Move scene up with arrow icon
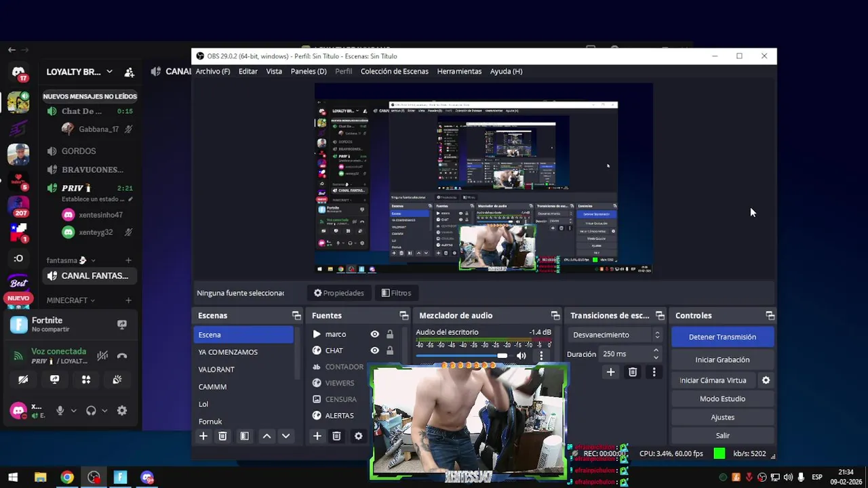The width and height of the screenshot is (868, 488). pyautogui.click(x=267, y=436)
